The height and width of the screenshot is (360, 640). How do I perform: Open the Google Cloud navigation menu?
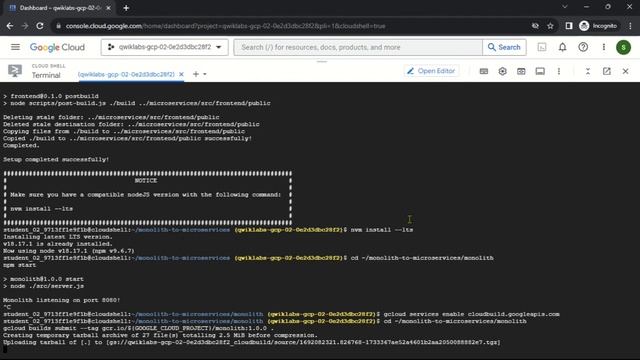[15, 47]
